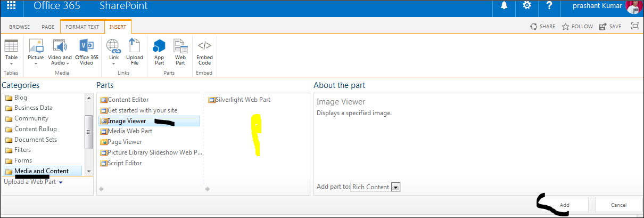Switch to the FORMAT TEXT ribbon tab
Image resolution: width=644 pixels, height=218 pixels.
pos(82,27)
